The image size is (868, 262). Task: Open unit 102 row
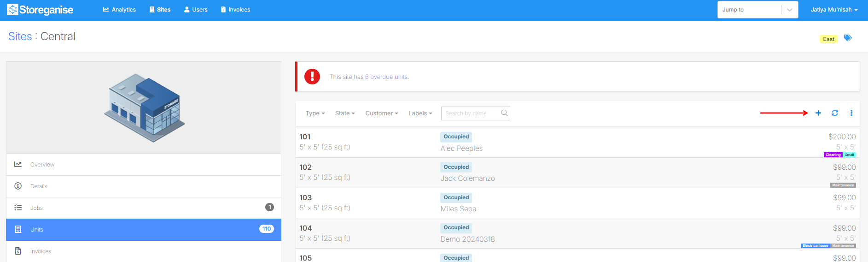click(x=577, y=173)
